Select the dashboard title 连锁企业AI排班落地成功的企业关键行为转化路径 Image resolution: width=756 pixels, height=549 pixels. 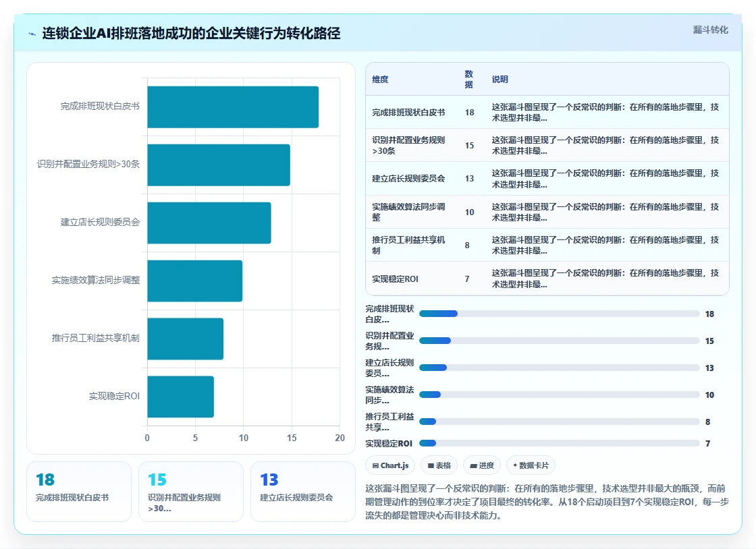coord(192,33)
